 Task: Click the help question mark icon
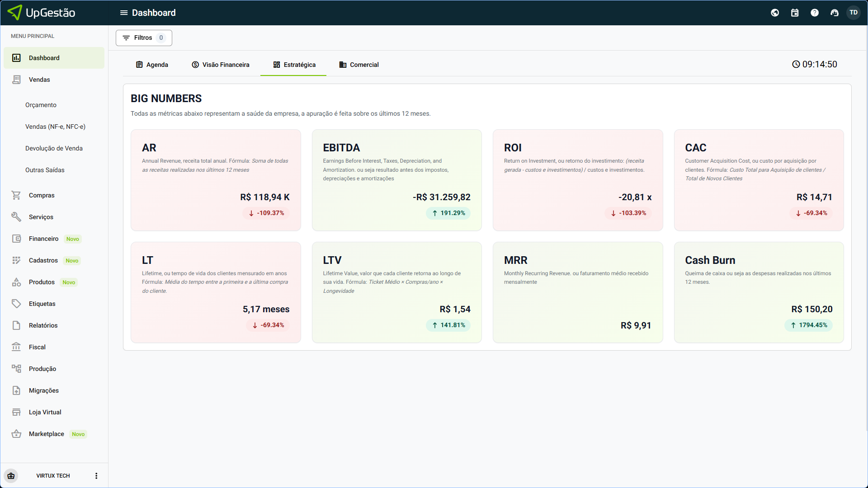click(x=815, y=13)
